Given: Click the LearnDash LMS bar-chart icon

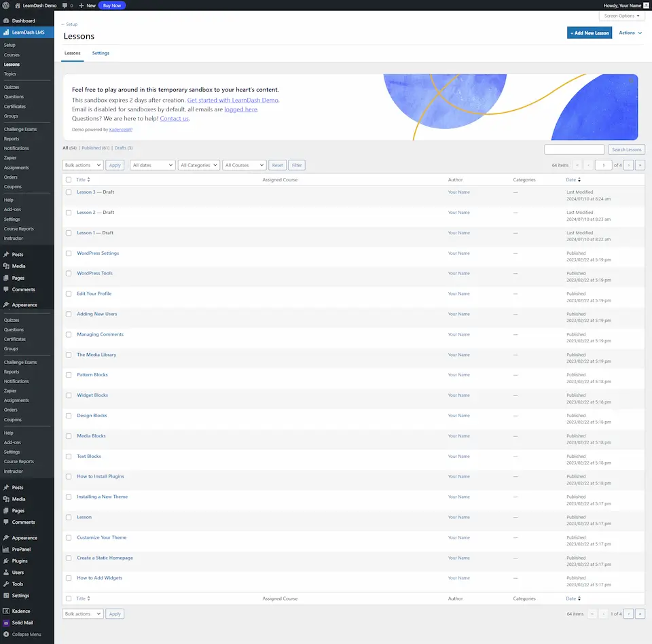Looking at the screenshot, I should 6,32.
